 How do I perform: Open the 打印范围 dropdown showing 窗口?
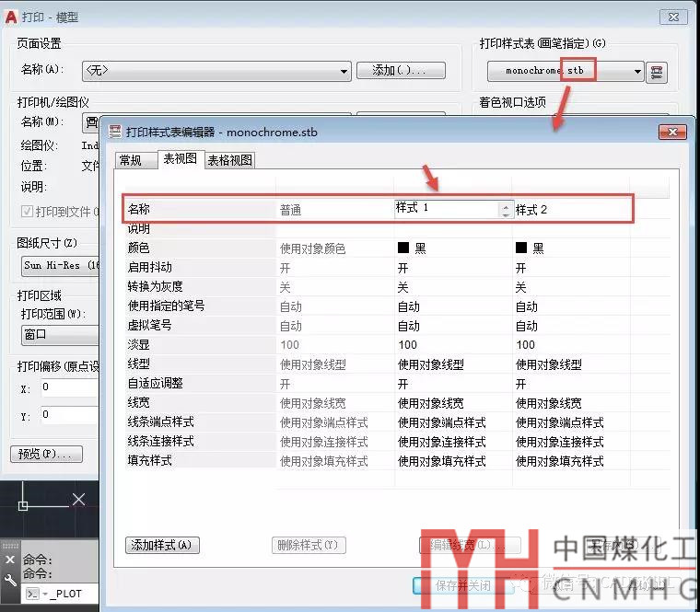coord(61,335)
